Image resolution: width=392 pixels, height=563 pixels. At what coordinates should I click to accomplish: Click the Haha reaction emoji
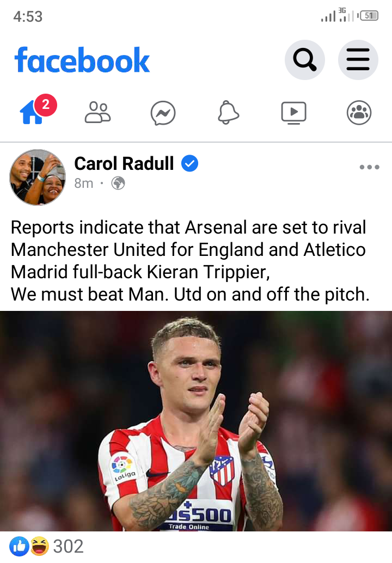click(40, 546)
